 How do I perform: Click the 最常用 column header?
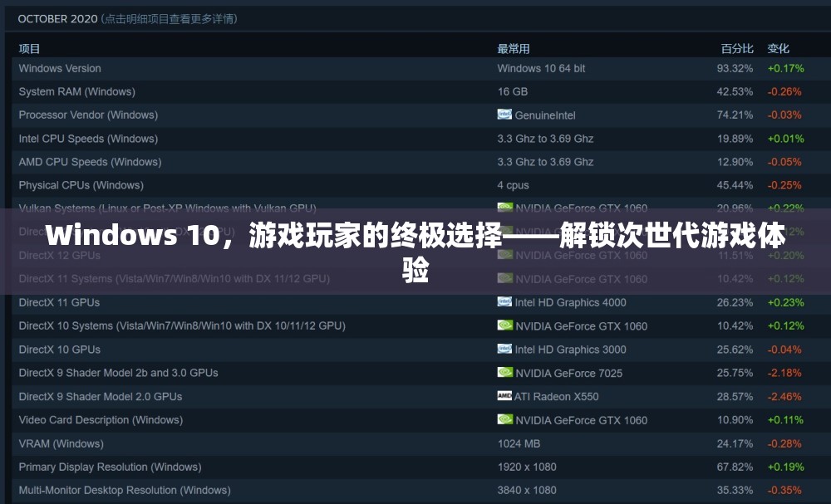pyautogui.click(x=513, y=49)
